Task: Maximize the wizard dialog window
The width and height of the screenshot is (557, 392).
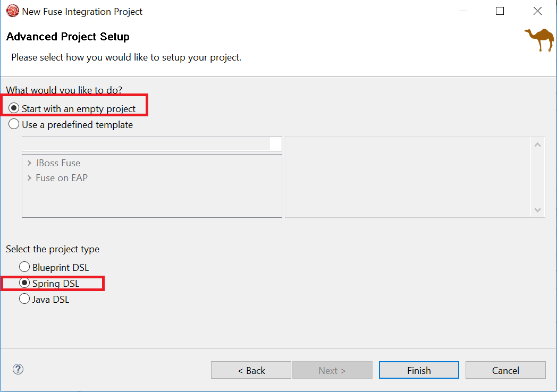Action: [x=500, y=11]
